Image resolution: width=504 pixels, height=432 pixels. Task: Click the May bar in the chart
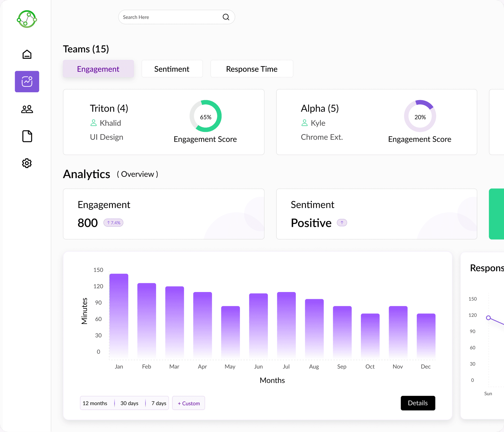coord(230,332)
